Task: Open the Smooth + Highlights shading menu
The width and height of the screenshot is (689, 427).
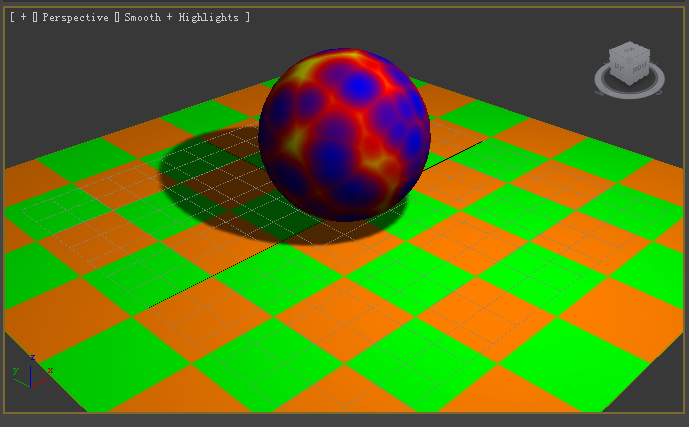Action: 181,17
